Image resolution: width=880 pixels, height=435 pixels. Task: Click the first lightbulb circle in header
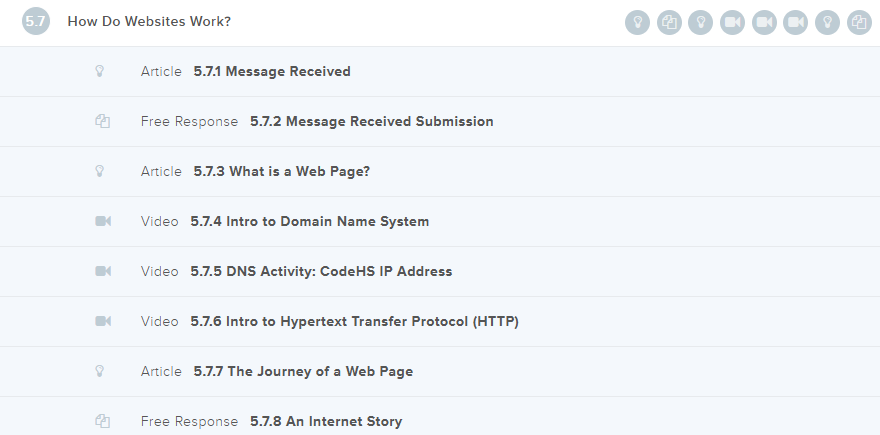pos(637,22)
